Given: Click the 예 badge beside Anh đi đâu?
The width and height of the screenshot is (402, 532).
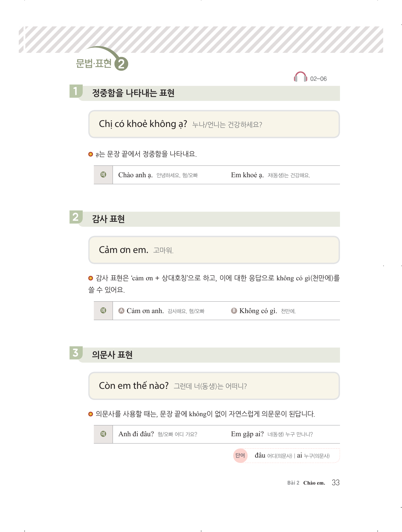Looking at the screenshot, I should (x=103, y=434).
